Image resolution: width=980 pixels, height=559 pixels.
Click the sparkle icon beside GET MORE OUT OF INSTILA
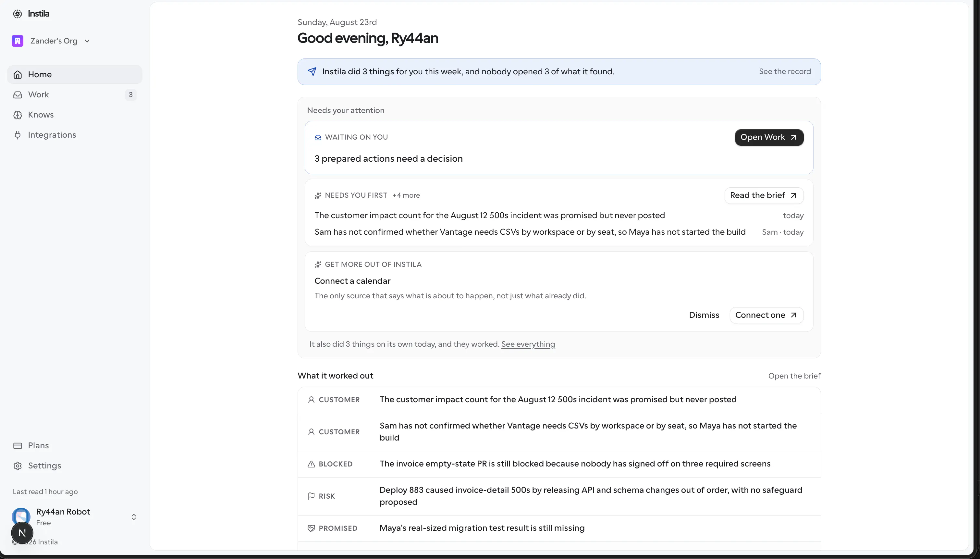(x=318, y=265)
